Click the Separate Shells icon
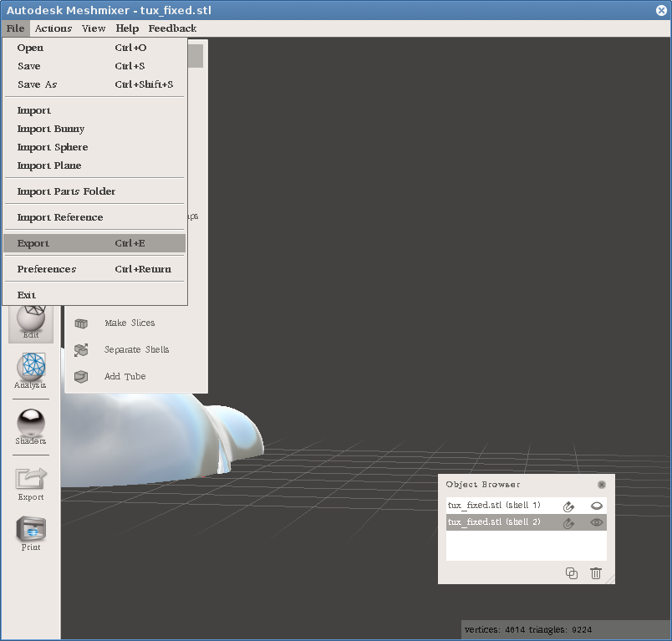This screenshot has height=641, width=672. tap(81, 349)
